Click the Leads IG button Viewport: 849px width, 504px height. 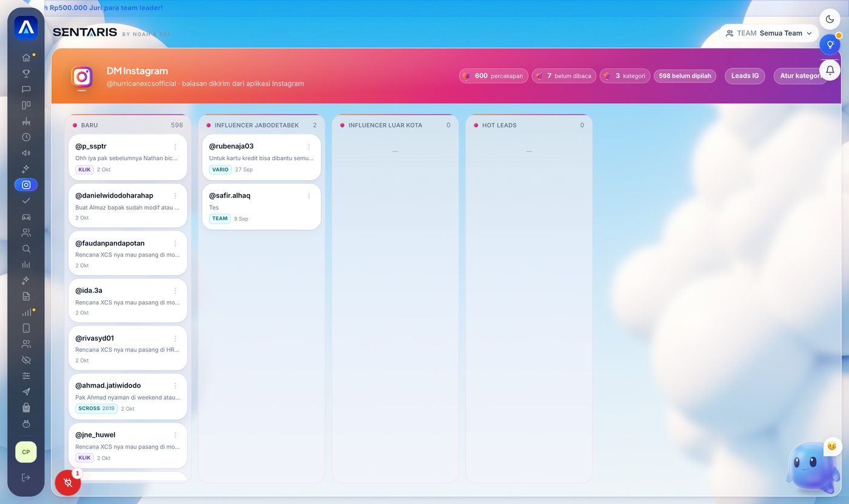(x=745, y=76)
